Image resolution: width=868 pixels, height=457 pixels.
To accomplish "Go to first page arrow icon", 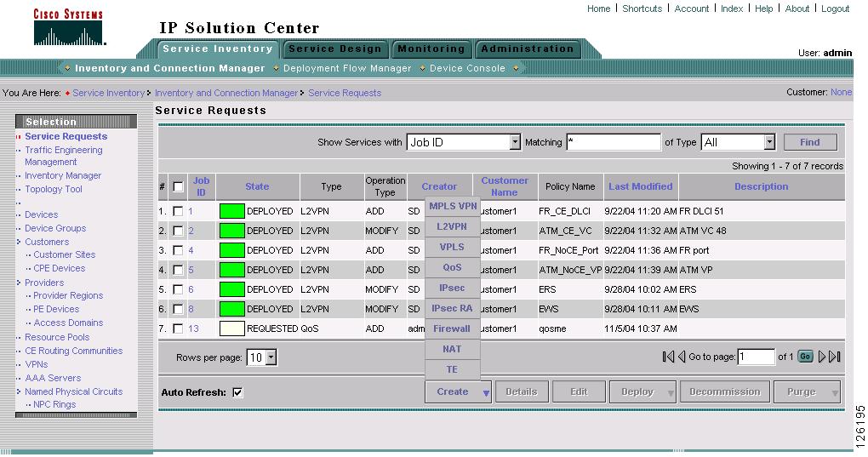I will point(668,357).
